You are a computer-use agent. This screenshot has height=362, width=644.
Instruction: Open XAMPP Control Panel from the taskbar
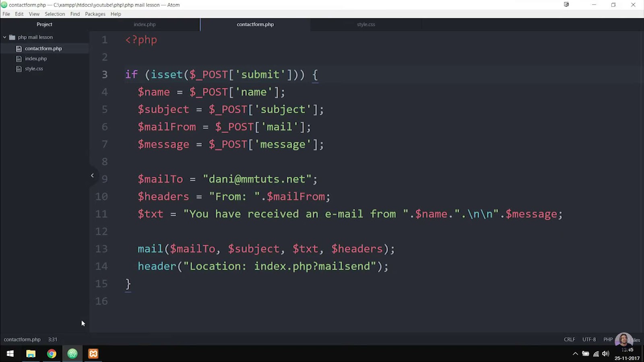click(x=93, y=354)
